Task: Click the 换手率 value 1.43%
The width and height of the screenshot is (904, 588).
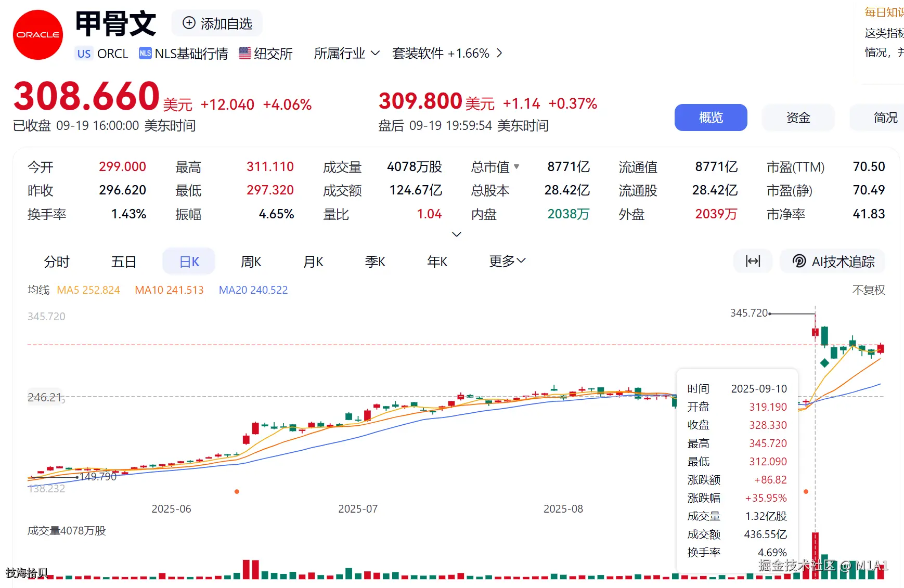Action: pos(128,214)
